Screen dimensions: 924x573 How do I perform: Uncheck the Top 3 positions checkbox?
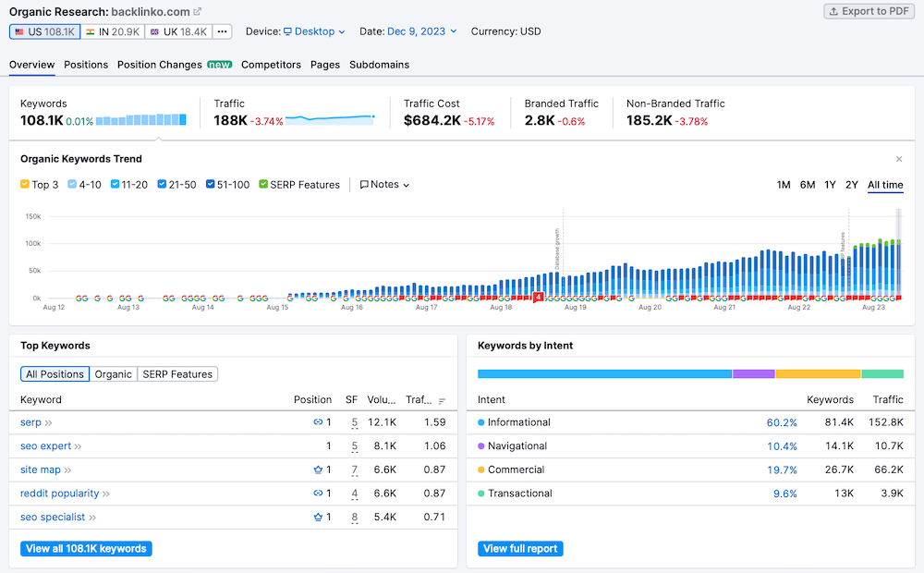(x=25, y=185)
